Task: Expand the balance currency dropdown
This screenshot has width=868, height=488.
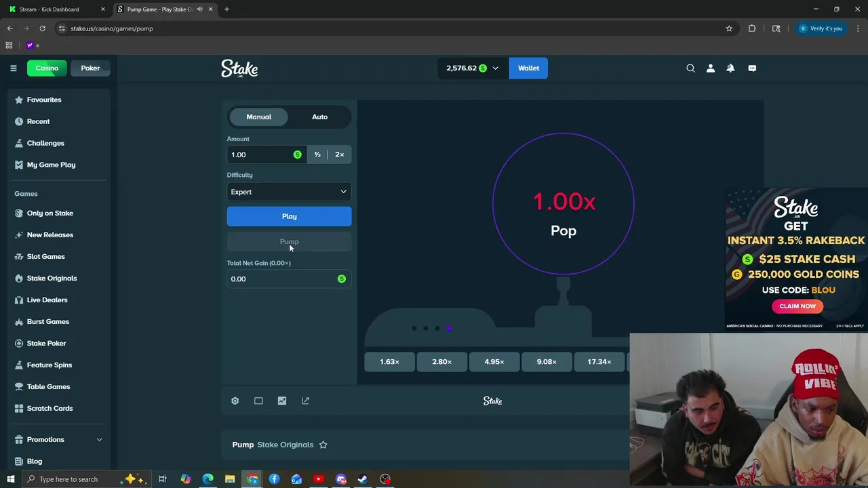Action: pyautogui.click(x=495, y=68)
